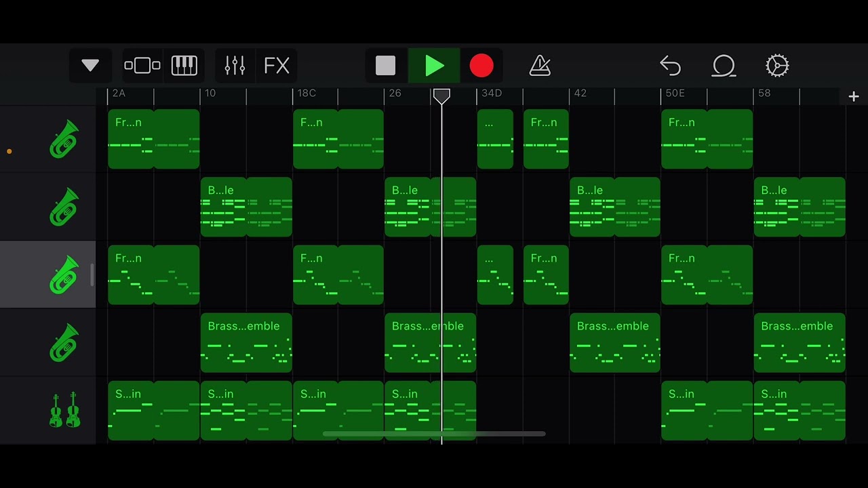Image resolution: width=868 pixels, height=488 pixels.
Task: Switch to the tracks view button
Action: point(142,66)
